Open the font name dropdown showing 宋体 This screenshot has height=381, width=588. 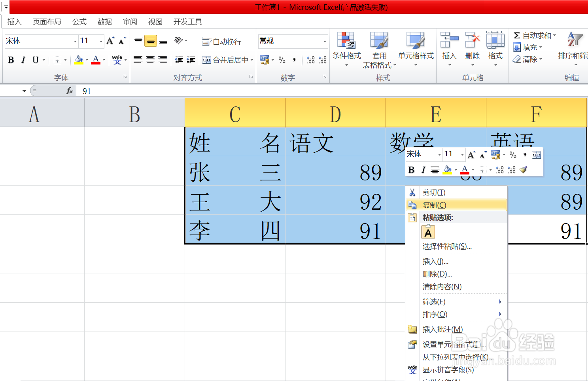[75, 41]
